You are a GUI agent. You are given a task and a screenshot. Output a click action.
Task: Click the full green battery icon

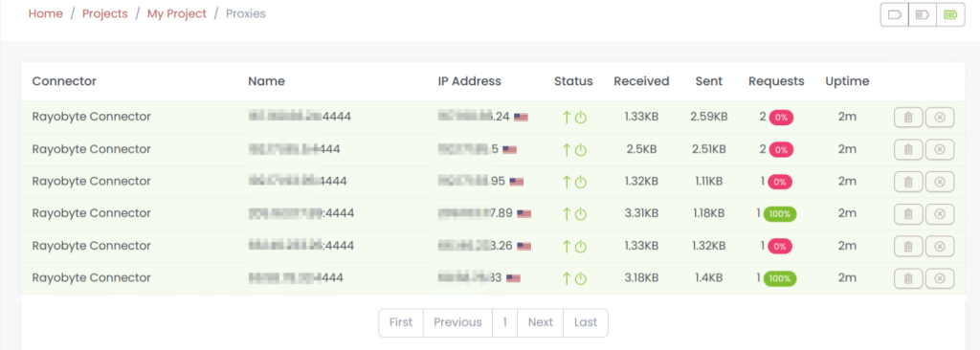click(950, 15)
